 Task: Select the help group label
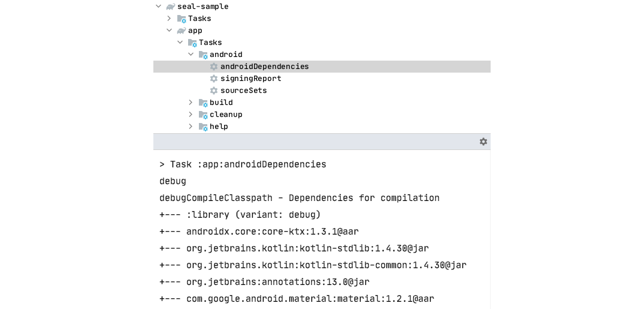[x=219, y=127]
